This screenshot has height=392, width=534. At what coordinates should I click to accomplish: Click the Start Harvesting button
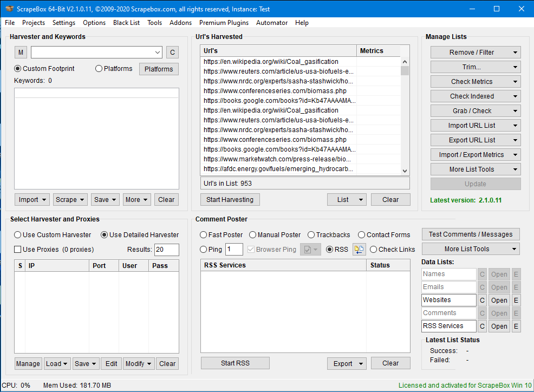click(x=230, y=200)
